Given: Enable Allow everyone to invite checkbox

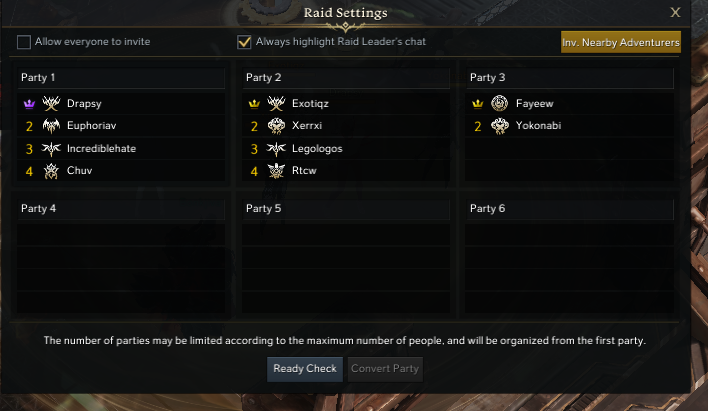Looking at the screenshot, I should click(24, 42).
